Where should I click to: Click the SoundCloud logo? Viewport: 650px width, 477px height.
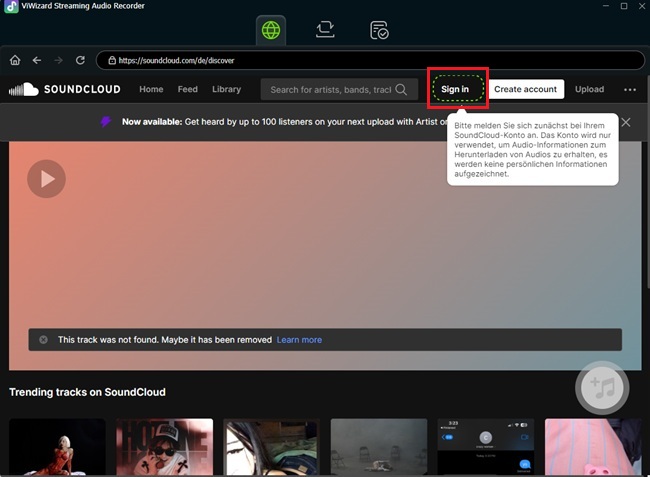pyautogui.click(x=65, y=89)
